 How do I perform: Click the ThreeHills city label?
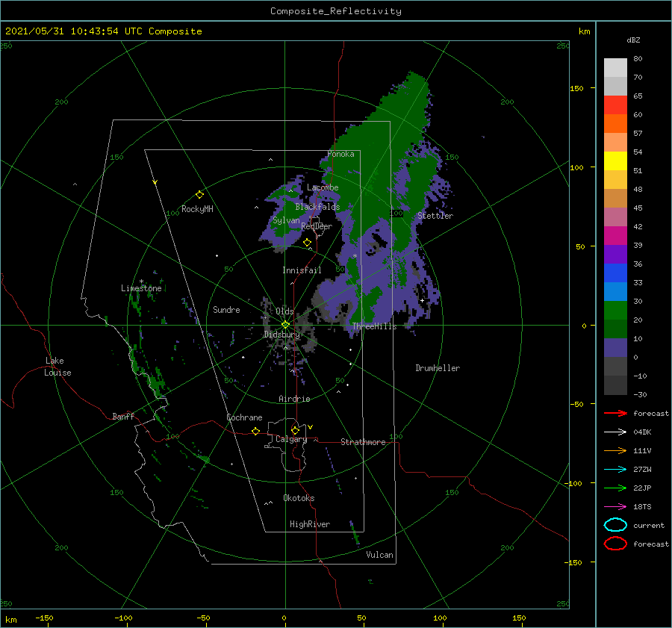click(374, 326)
